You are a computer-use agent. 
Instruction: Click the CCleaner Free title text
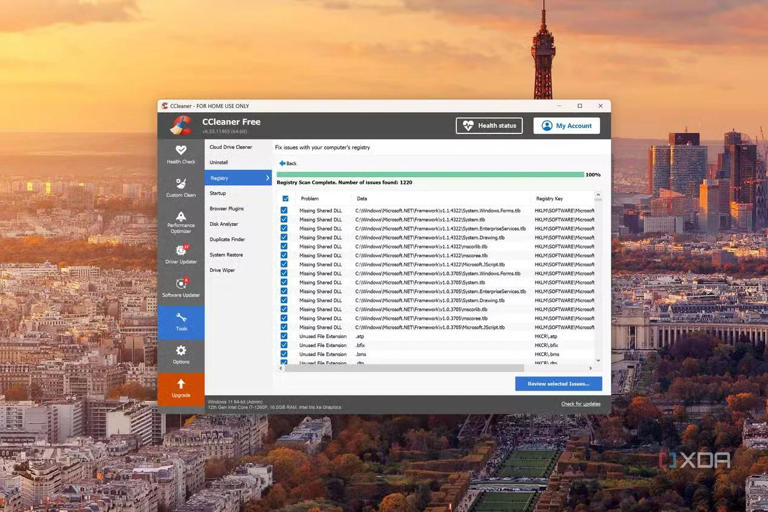(x=231, y=122)
